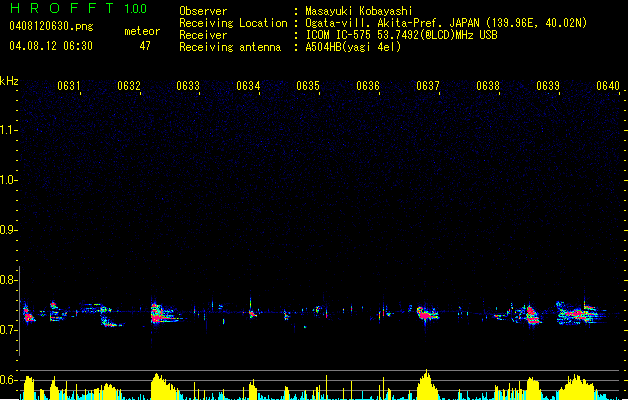Select the file name 0408120630.png

[x=51, y=26]
